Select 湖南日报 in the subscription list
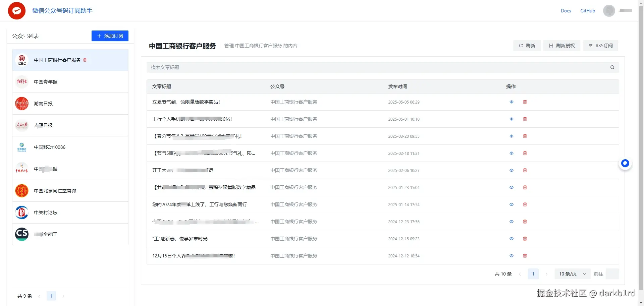The width and height of the screenshot is (644, 306). (70, 104)
